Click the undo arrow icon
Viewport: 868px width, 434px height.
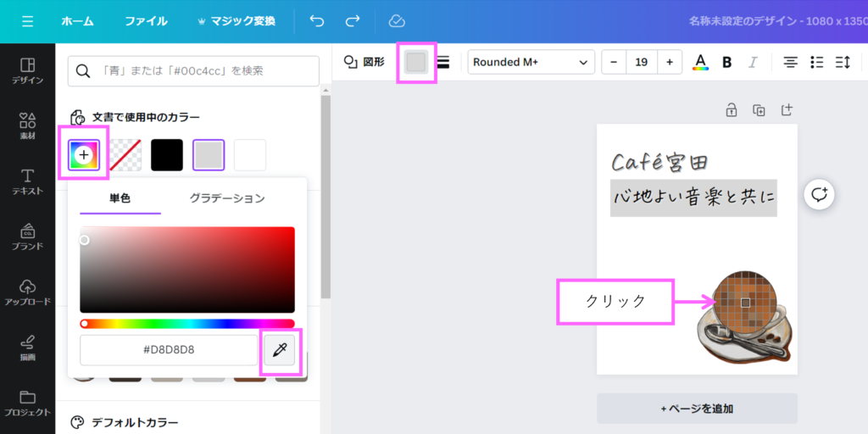coord(317,21)
